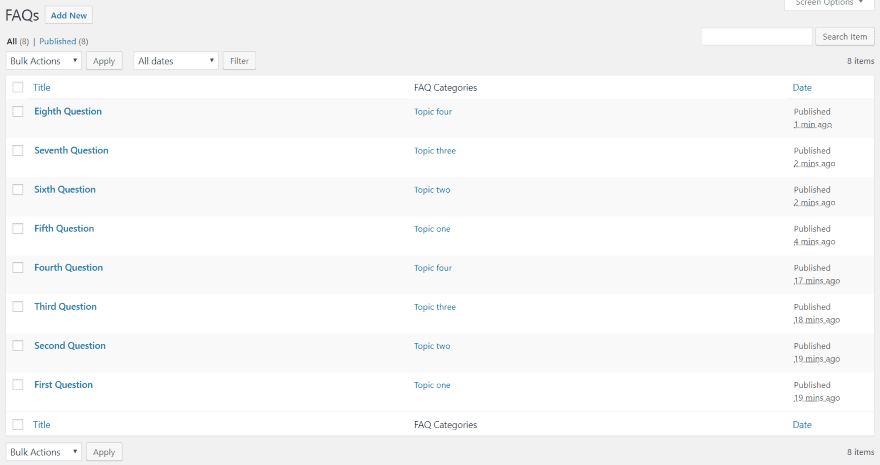Open the Fourth Question entry
880x465 pixels.
tap(68, 268)
